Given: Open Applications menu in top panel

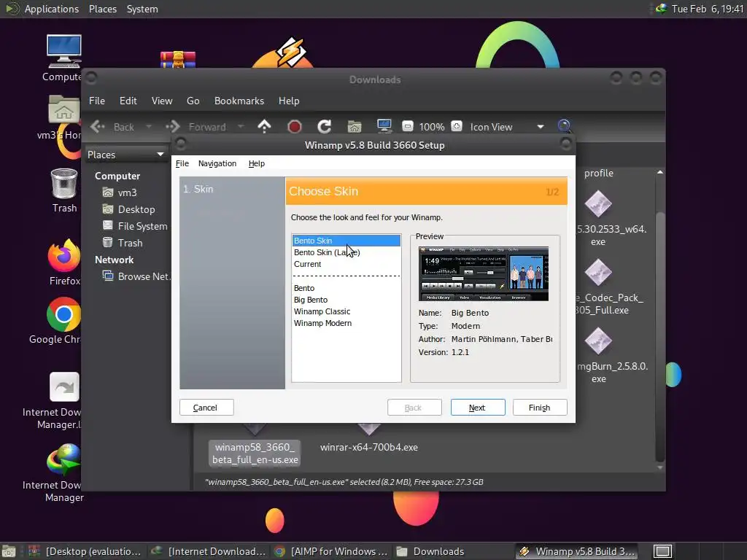Looking at the screenshot, I should click(52, 9).
